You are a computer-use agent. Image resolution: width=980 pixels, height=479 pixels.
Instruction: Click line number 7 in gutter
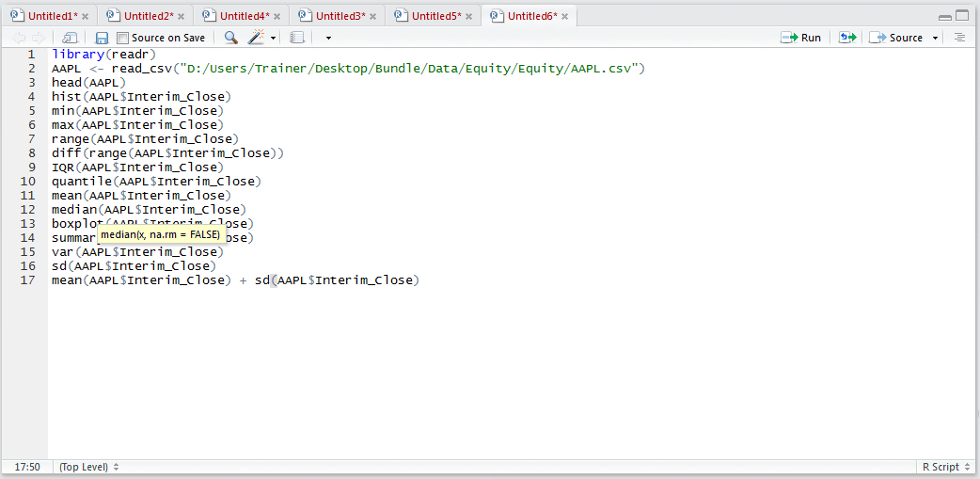click(32, 139)
